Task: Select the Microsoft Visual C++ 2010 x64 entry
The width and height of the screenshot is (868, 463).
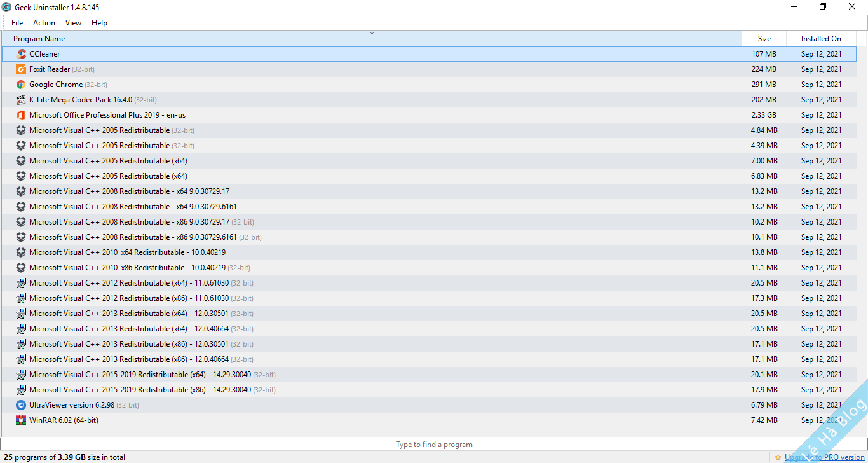Action: (x=127, y=252)
